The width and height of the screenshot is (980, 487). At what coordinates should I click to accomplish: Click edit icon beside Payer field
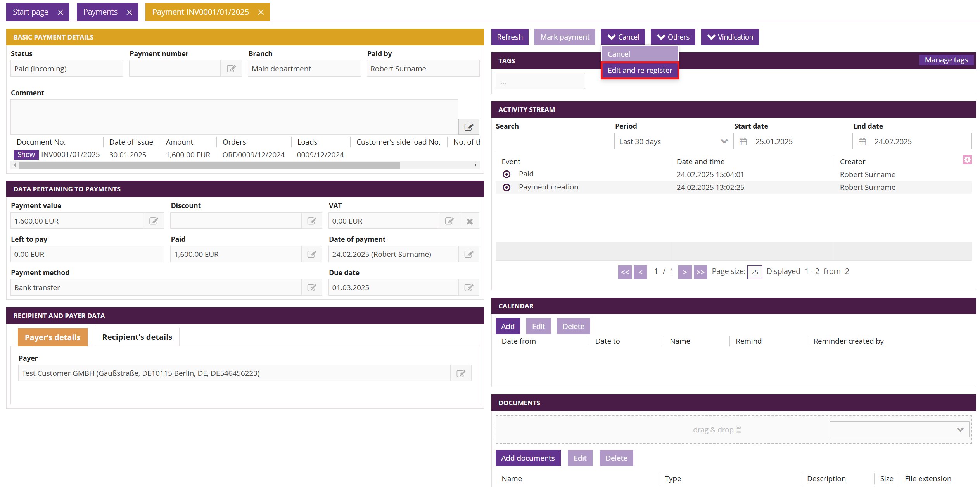pyautogui.click(x=461, y=373)
